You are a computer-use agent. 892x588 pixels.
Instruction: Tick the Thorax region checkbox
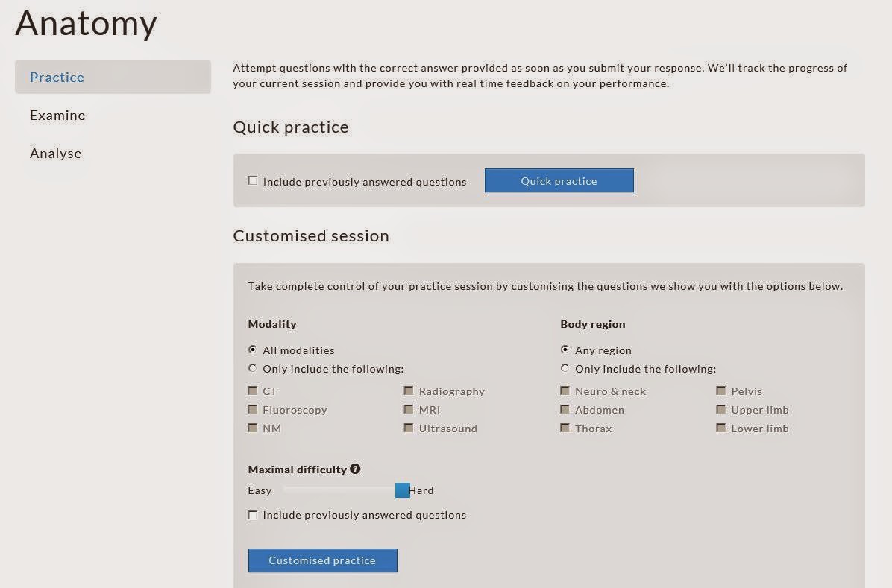coord(565,428)
